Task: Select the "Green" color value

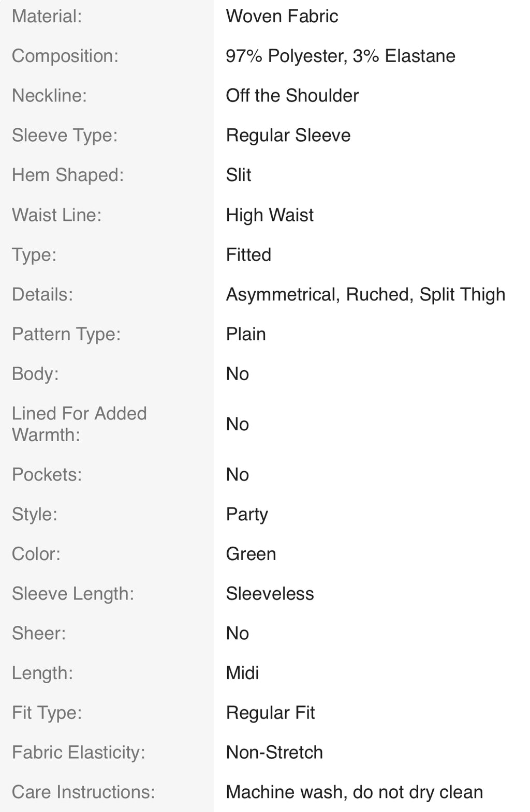Action: click(251, 554)
